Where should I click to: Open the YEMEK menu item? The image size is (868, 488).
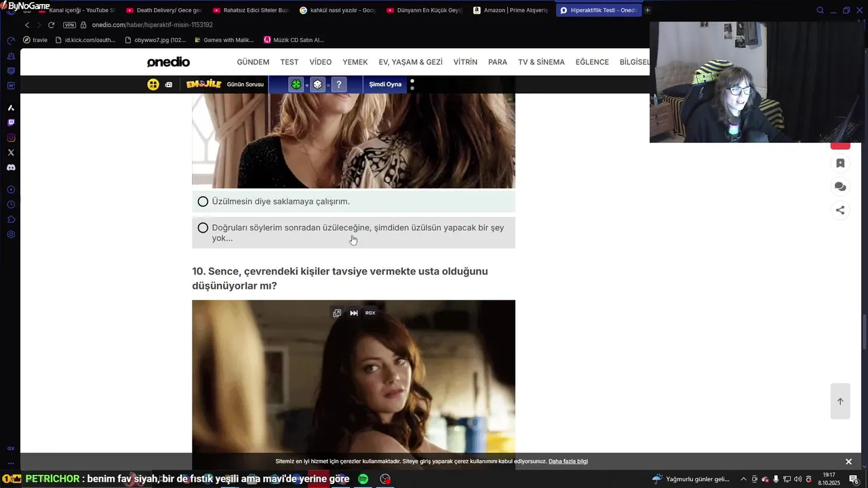(x=355, y=62)
